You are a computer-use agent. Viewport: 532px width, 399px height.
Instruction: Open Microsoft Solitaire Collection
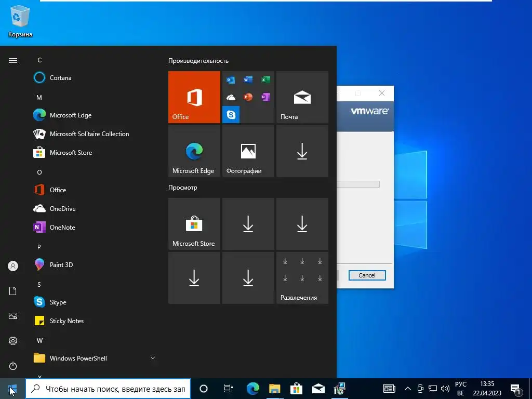click(x=95, y=134)
